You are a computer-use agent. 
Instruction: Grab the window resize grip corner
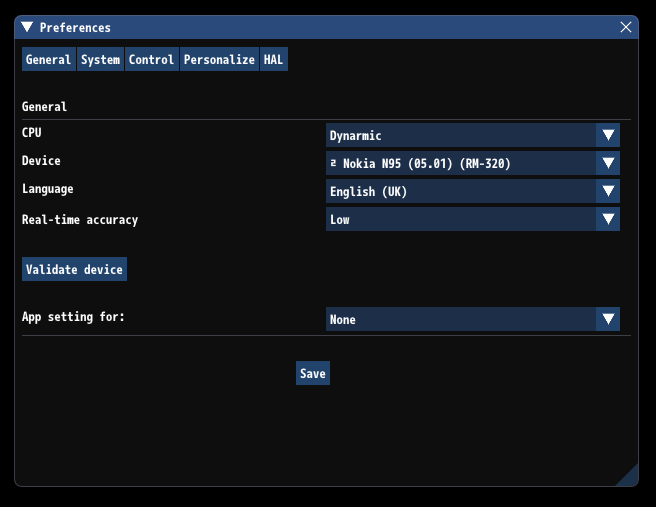click(629, 477)
